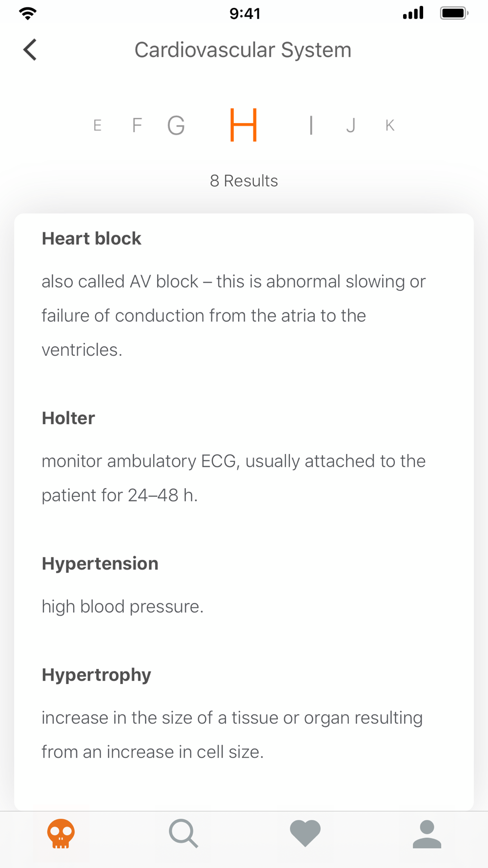Tap the Cardiovascular System title
488x868 pixels.
click(243, 50)
